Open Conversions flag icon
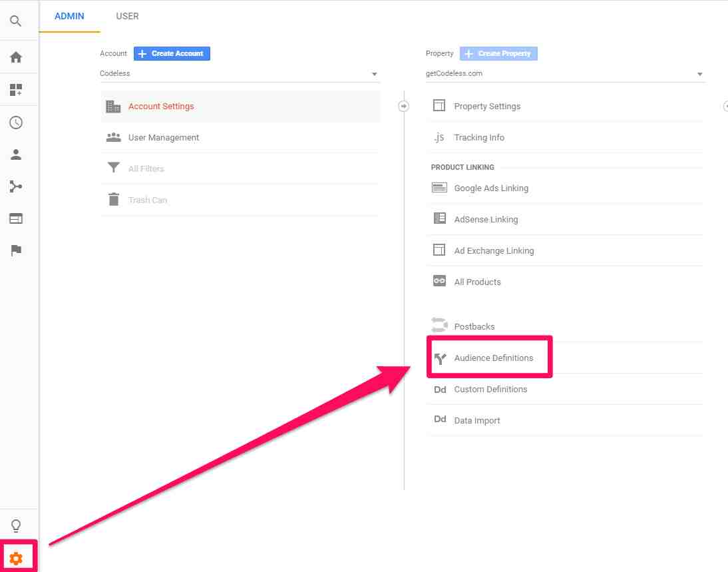The height and width of the screenshot is (572, 728). (x=16, y=250)
